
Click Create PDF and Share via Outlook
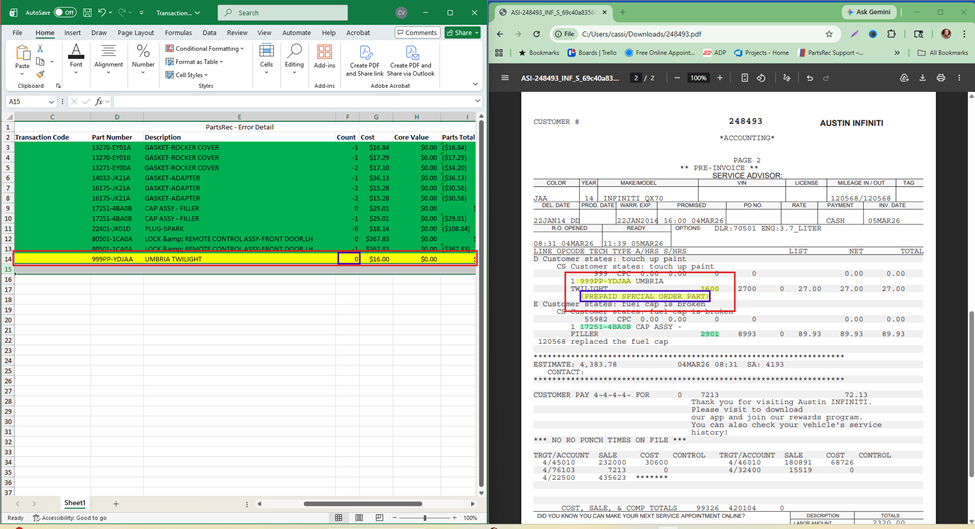point(410,61)
